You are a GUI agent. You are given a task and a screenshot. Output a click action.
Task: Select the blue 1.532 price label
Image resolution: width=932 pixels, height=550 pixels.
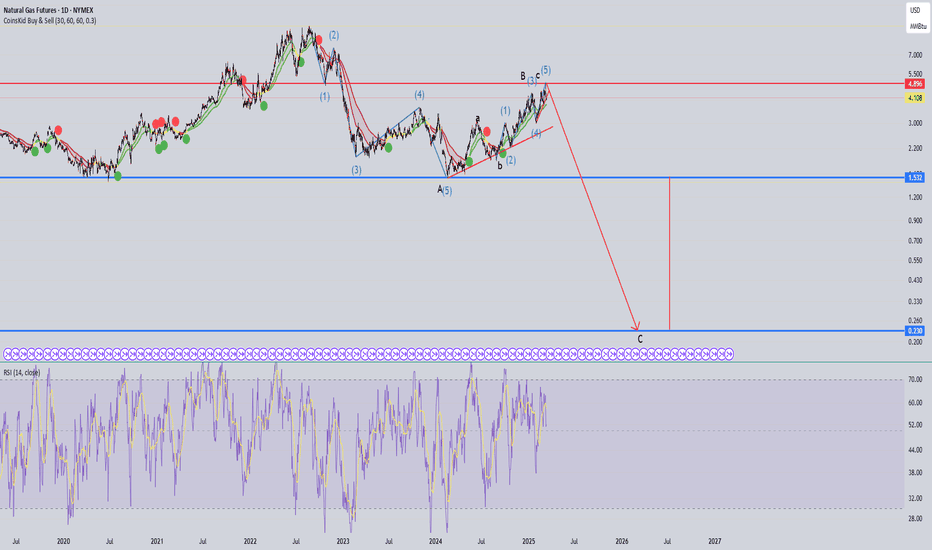click(915, 177)
